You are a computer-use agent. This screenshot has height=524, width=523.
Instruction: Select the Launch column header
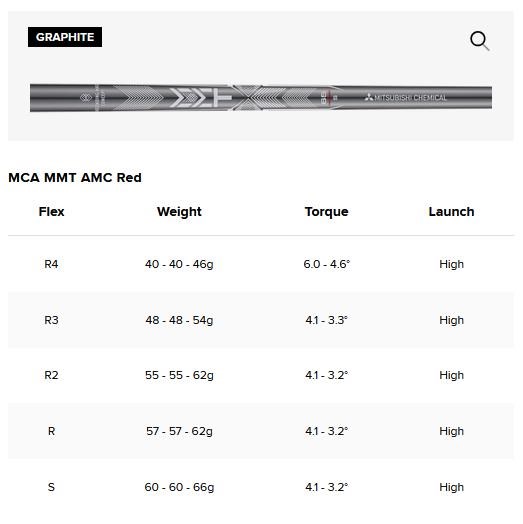451,212
